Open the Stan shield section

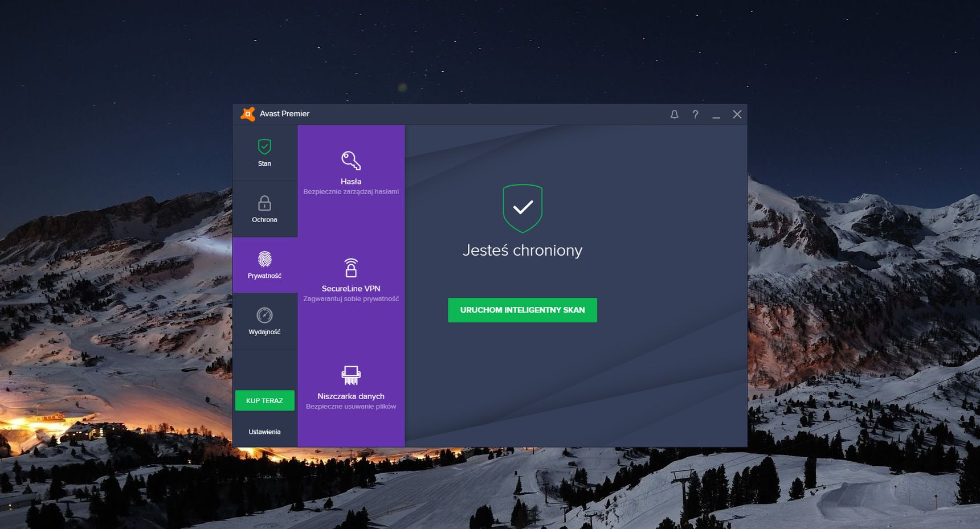[x=264, y=153]
